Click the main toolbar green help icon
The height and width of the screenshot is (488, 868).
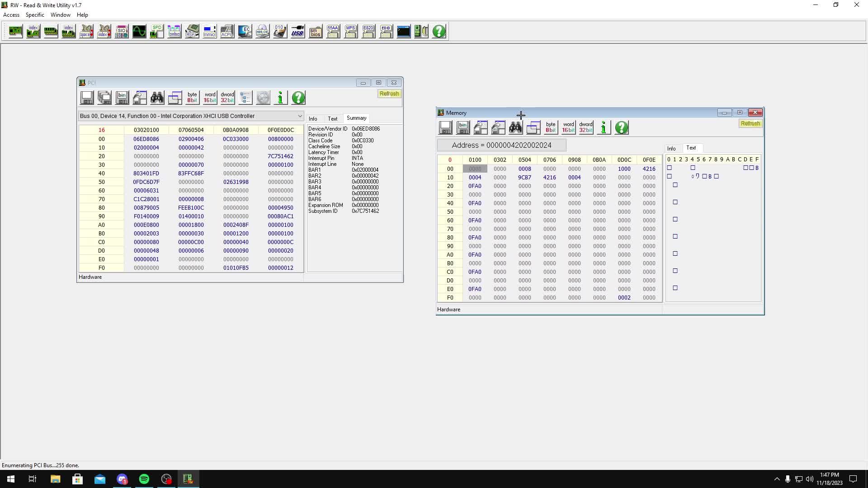(x=439, y=31)
